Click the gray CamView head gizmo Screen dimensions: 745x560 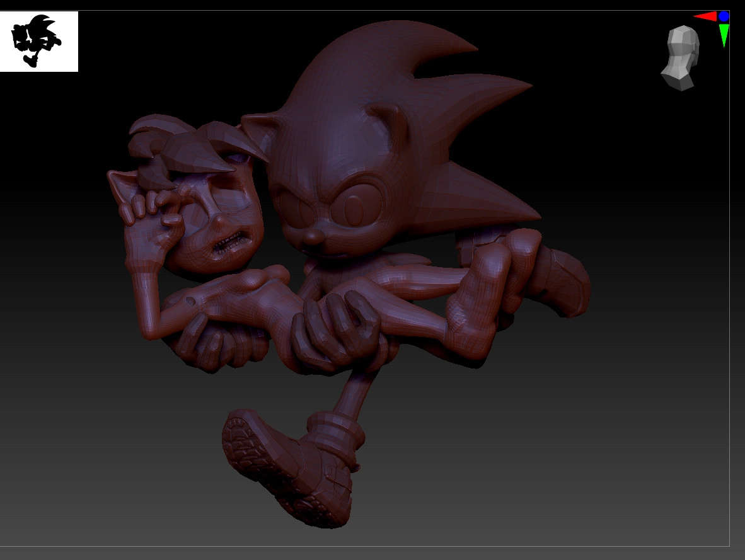(681, 57)
